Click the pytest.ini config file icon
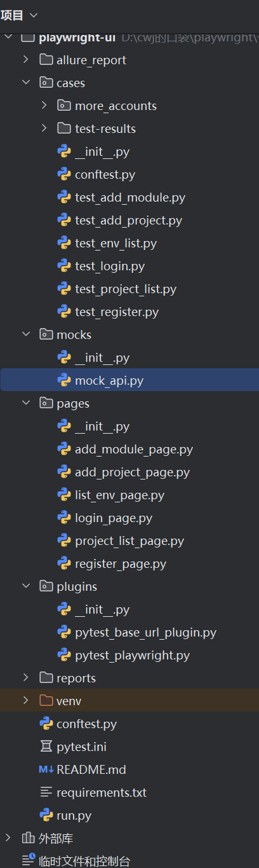Viewport: 259px width, 868px height. point(46,747)
